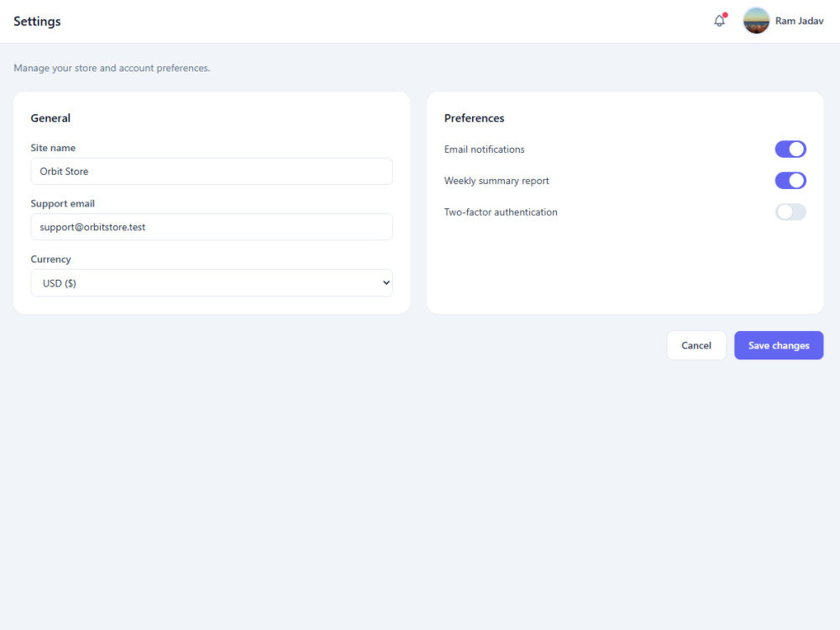Open the Currency dropdown
This screenshot has width=840, height=630.
[x=212, y=283]
